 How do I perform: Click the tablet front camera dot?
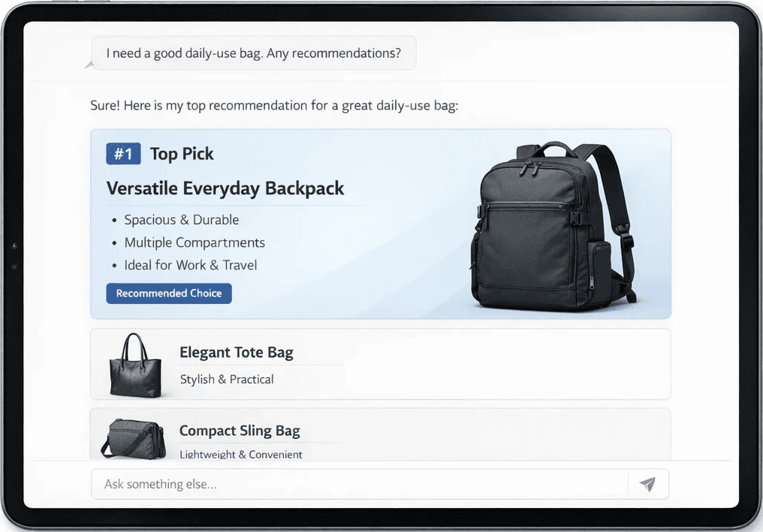(x=14, y=246)
